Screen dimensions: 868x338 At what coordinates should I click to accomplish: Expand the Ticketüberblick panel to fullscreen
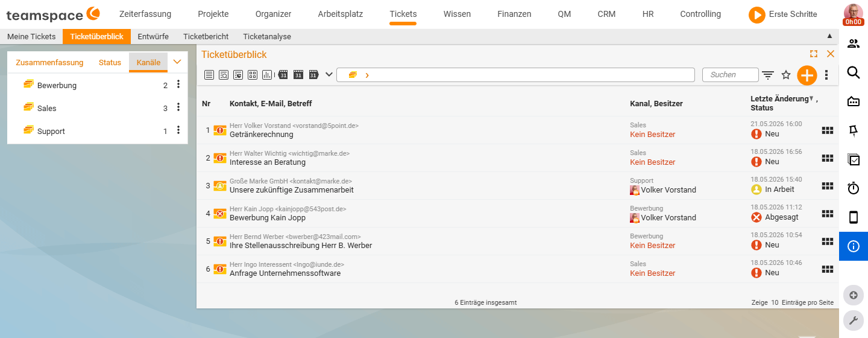[814, 54]
